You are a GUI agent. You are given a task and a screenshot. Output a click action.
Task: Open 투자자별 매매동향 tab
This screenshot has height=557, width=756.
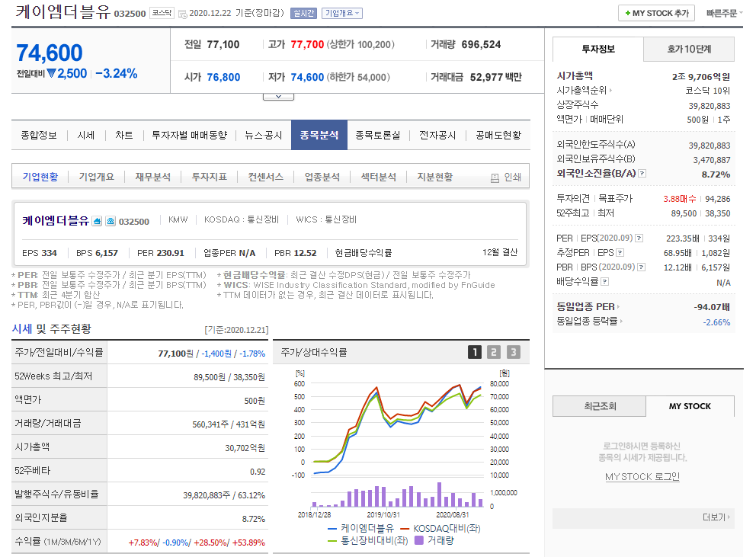tap(190, 135)
